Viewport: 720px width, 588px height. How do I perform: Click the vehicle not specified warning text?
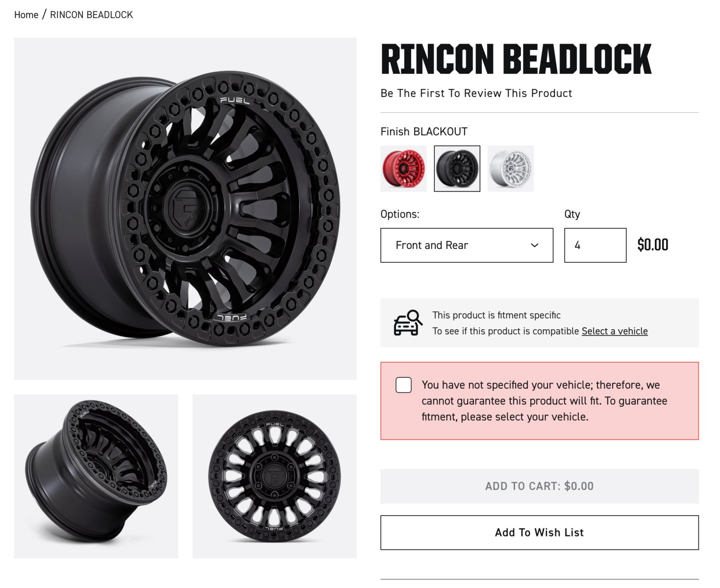pos(544,401)
